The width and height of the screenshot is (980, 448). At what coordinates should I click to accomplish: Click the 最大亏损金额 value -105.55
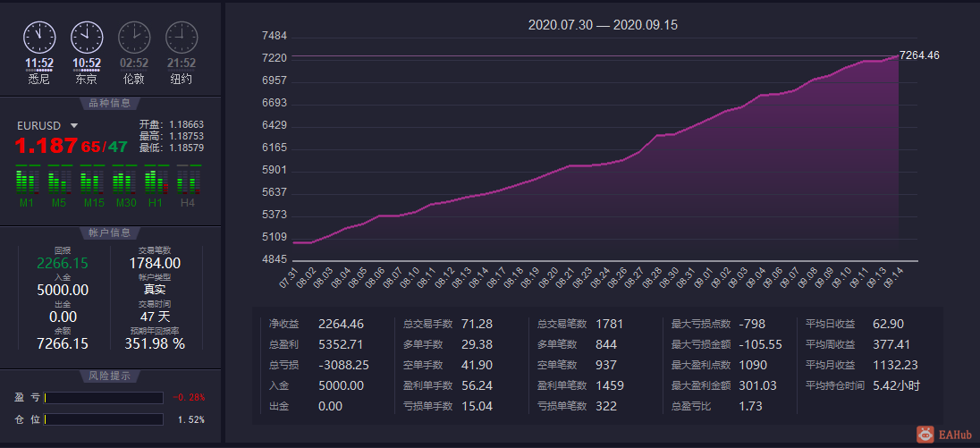761,344
